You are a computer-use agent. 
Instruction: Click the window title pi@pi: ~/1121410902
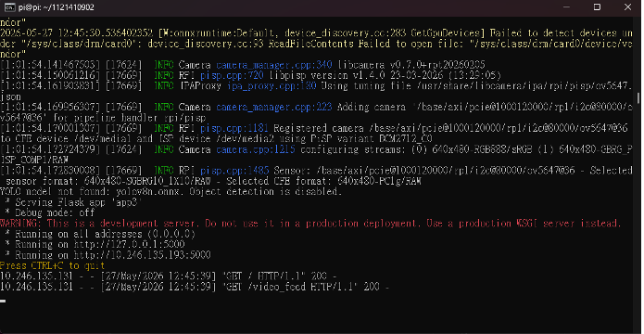pyautogui.click(x=57, y=7)
